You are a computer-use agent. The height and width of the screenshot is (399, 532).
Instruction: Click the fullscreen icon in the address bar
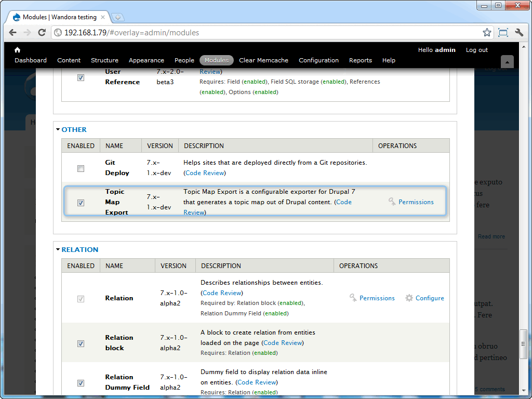point(503,32)
